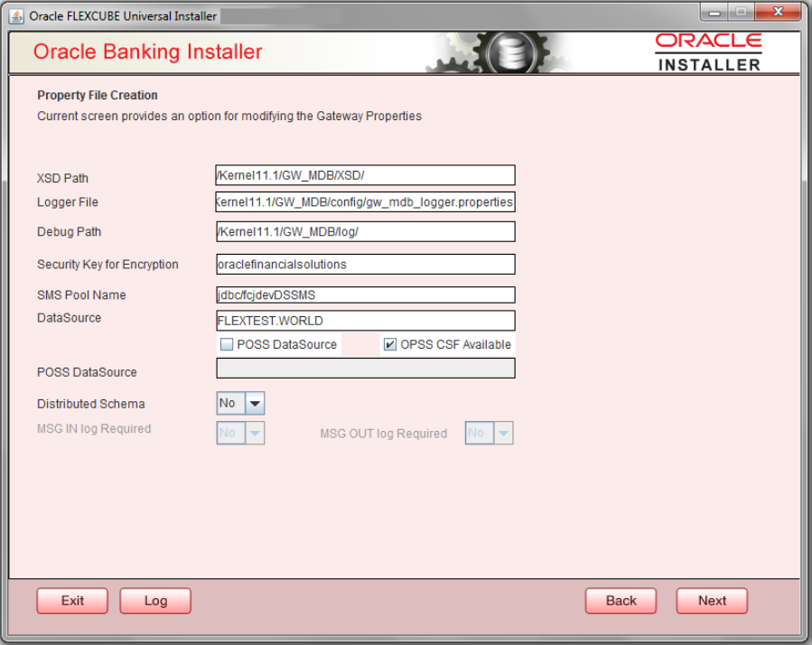
Task: Click inside the XSD Path field
Action: pos(365,175)
